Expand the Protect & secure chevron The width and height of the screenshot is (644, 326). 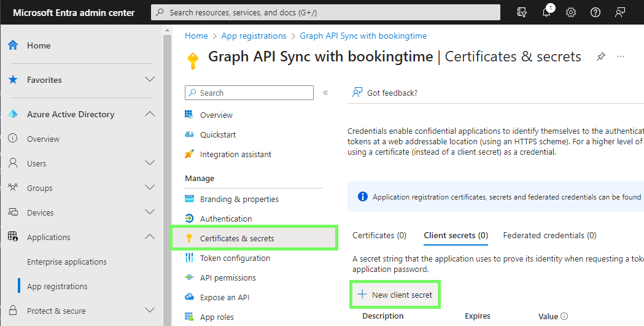(150, 310)
